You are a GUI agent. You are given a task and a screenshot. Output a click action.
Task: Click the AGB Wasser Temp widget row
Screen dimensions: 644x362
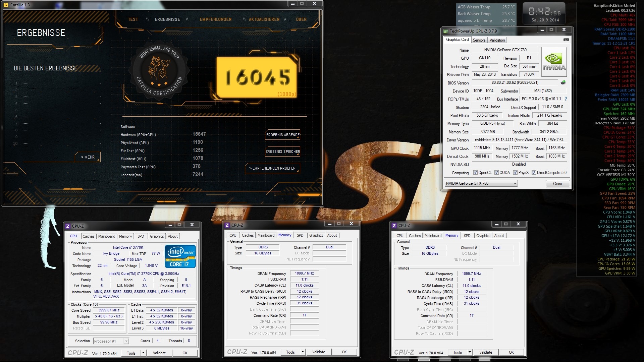coord(486,7)
